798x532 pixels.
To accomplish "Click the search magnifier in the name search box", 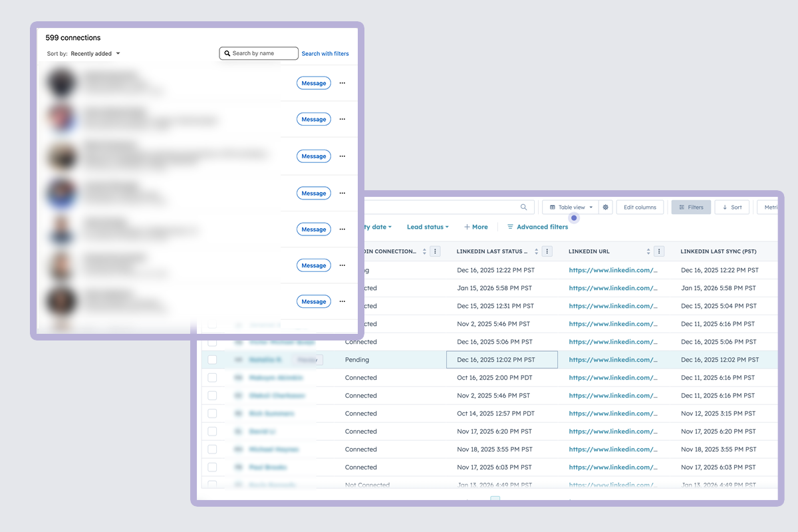I will pyautogui.click(x=227, y=53).
